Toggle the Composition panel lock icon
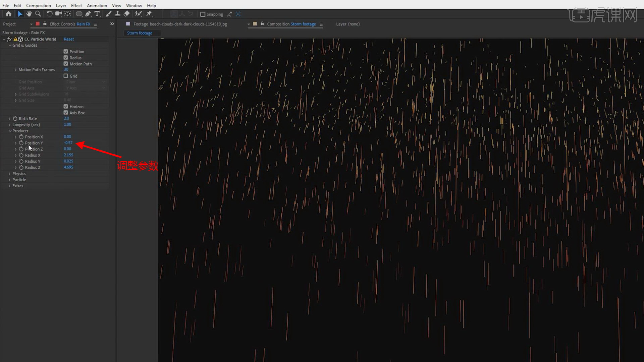 click(262, 24)
